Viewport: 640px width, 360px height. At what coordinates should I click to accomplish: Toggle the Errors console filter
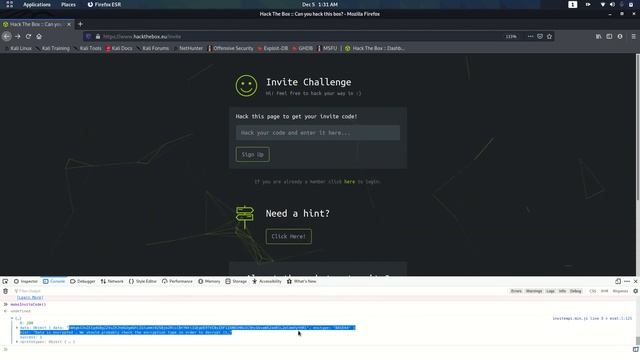point(516,291)
